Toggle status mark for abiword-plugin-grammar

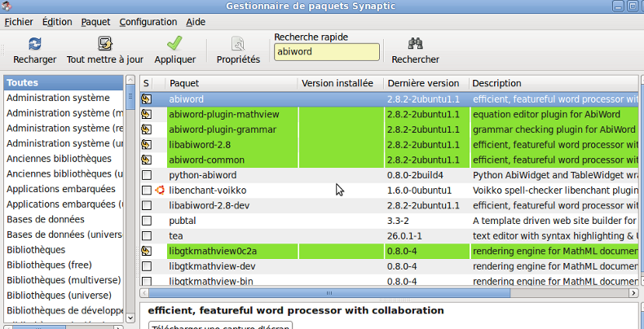147,129
